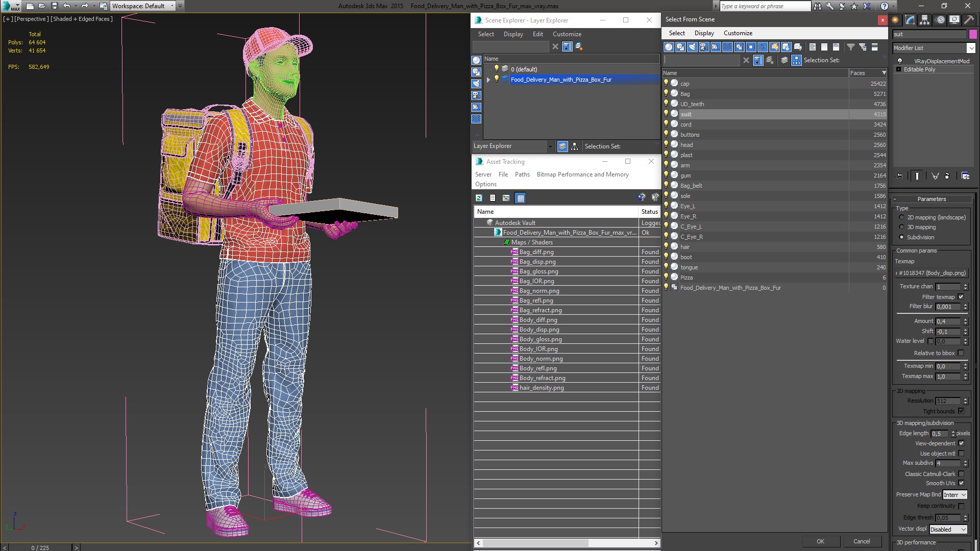Click Refresh icon in Asset Tracking toolbar
This screenshot has width=980, height=551.
point(479,198)
